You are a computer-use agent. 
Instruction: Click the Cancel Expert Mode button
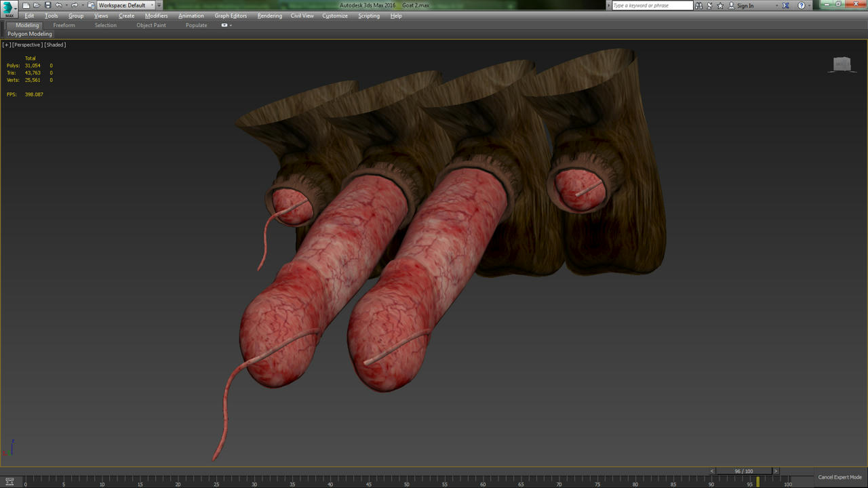[x=840, y=477]
